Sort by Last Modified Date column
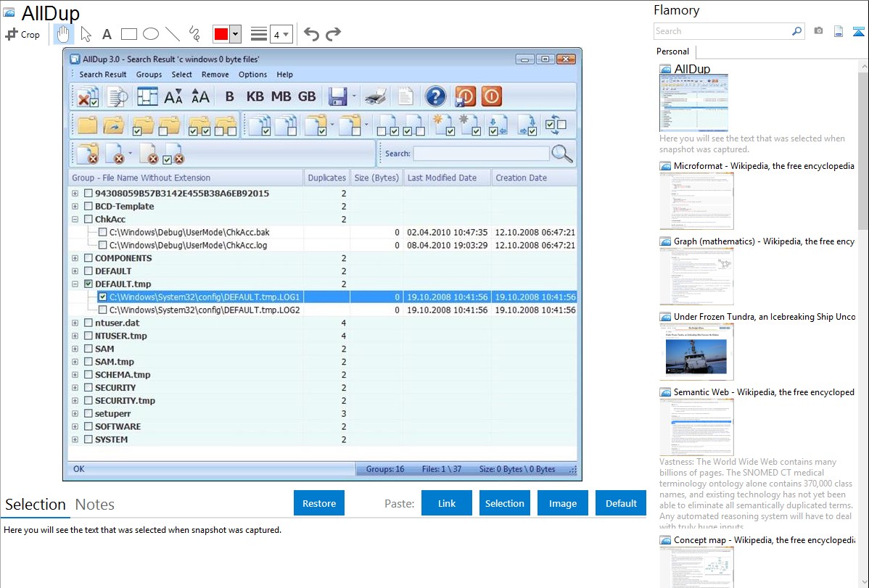The height and width of the screenshot is (588, 869). pyautogui.click(x=448, y=178)
